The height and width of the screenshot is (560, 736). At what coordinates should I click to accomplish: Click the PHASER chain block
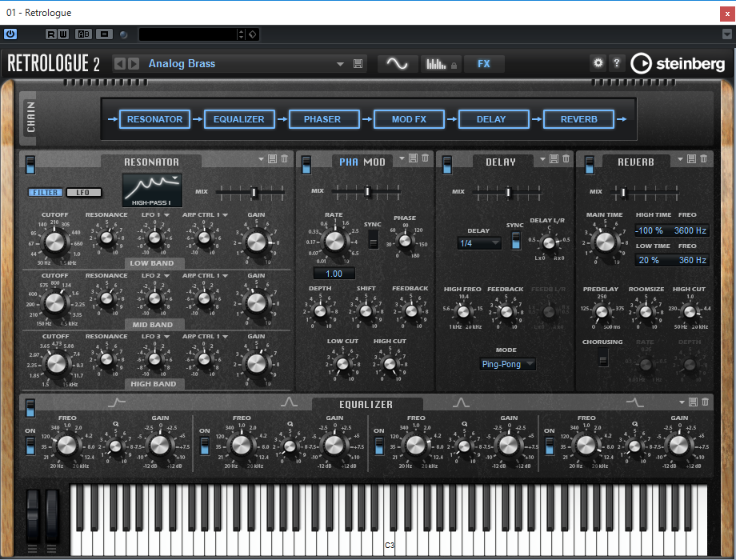click(324, 119)
